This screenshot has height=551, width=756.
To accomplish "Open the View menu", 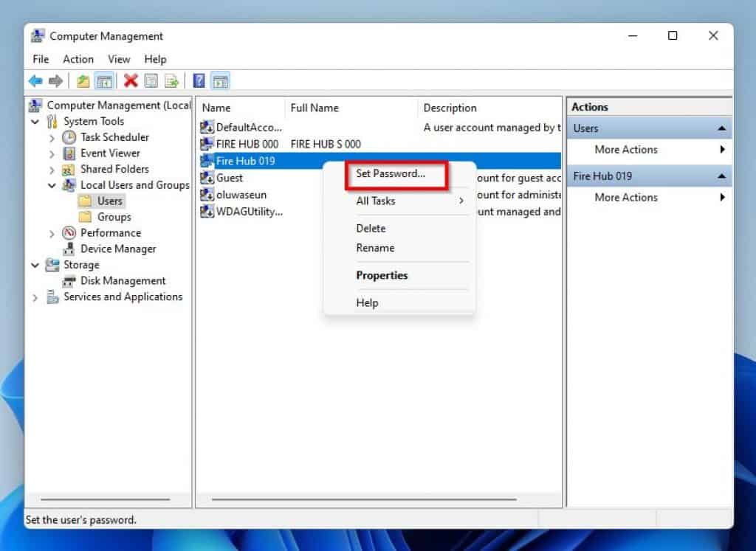I will 119,59.
